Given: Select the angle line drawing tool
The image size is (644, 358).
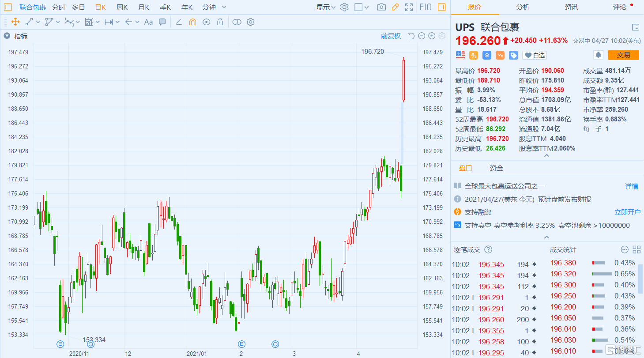Looking at the screenshot, I should pos(179,22).
